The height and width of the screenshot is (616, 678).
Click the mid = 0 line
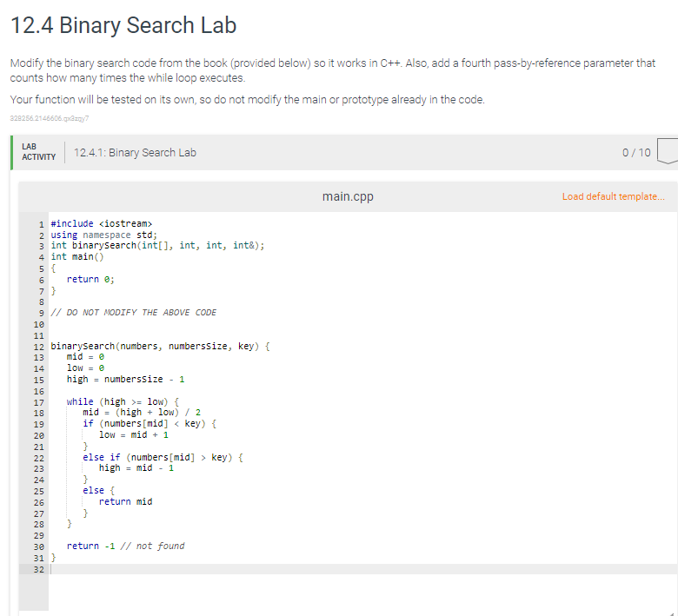point(85,356)
